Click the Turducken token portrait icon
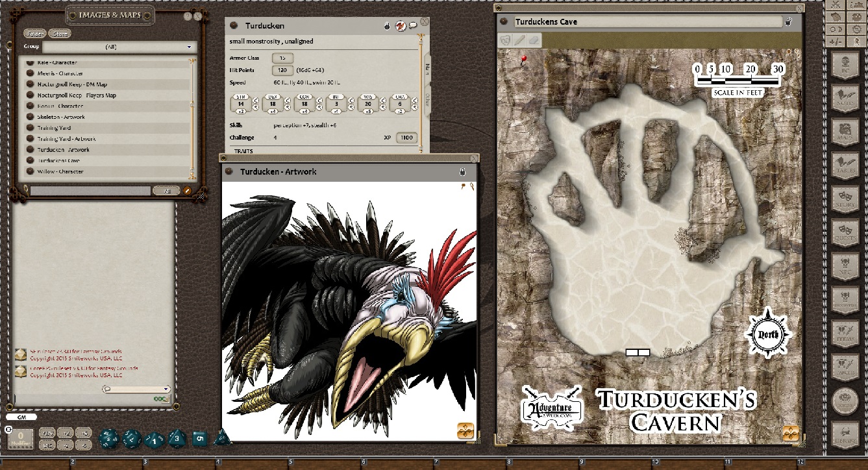This screenshot has height=470, width=868. pos(401,26)
